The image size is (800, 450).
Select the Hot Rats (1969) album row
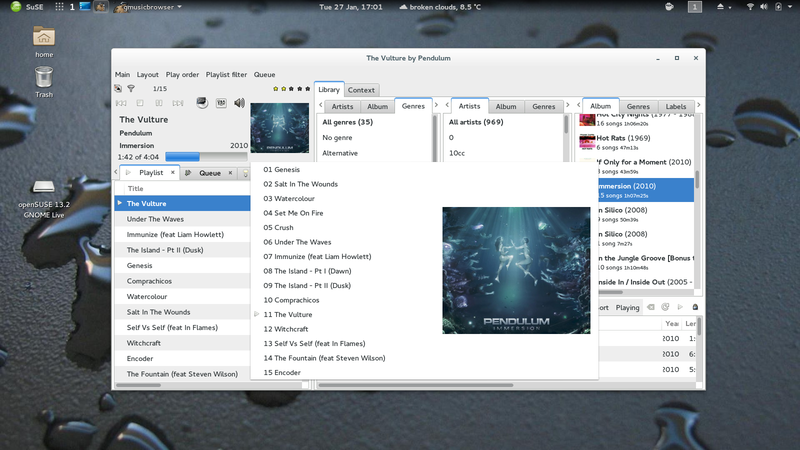tap(636, 142)
